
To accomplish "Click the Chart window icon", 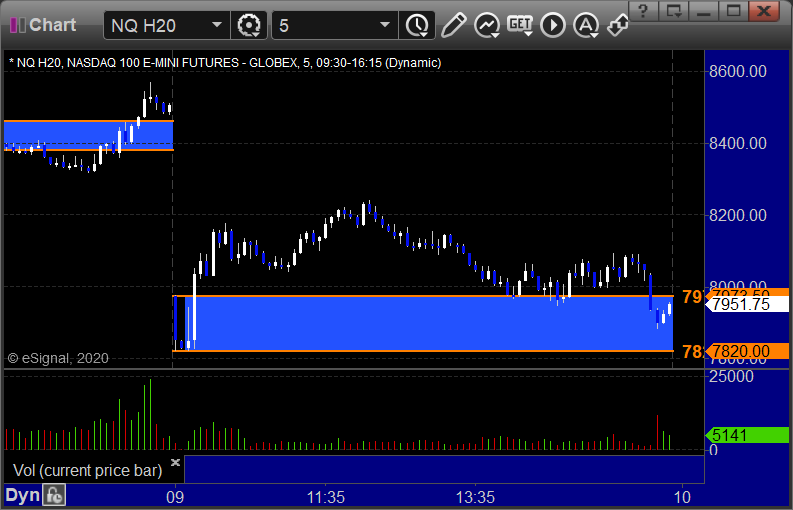I will pos(18,25).
